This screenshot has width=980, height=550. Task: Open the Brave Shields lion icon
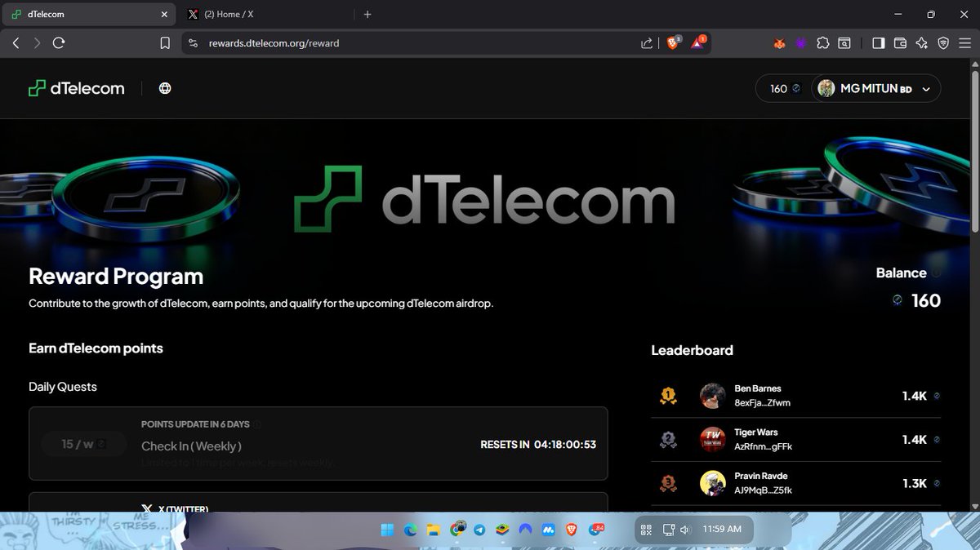tap(673, 42)
